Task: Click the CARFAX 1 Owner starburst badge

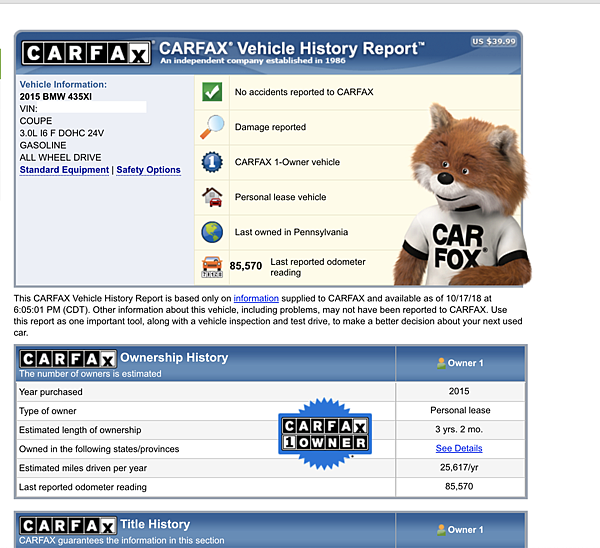Action: [x=325, y=434]
